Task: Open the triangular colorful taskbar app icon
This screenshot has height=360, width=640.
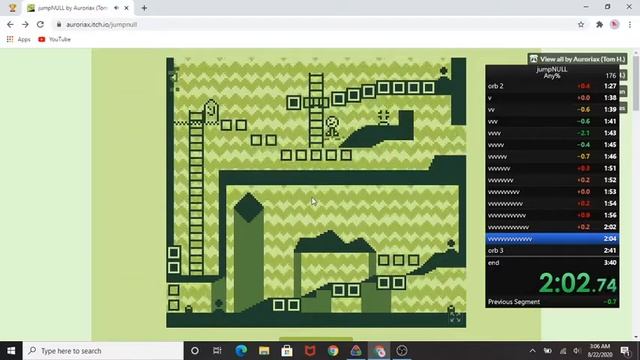Action: (x=356, y=351)
